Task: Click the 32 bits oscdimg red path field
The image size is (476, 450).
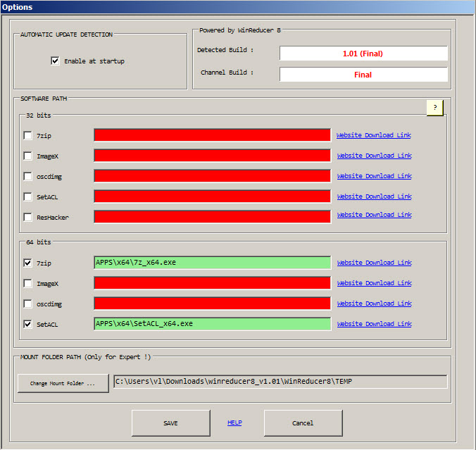Action: click(x=212, y=176)
